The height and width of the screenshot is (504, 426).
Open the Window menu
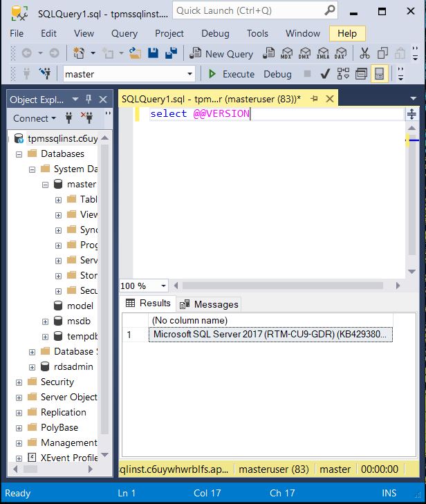tap(303, 33)
